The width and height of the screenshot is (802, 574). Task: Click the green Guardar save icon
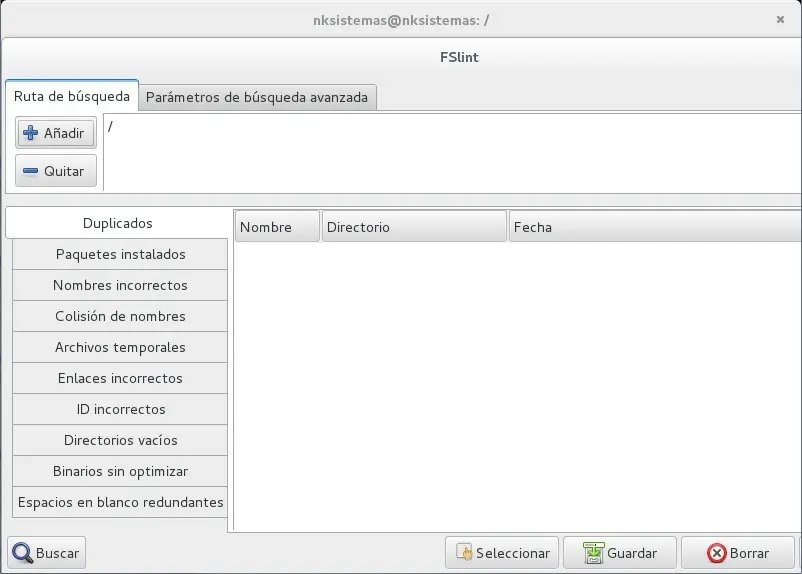(593, 553)
